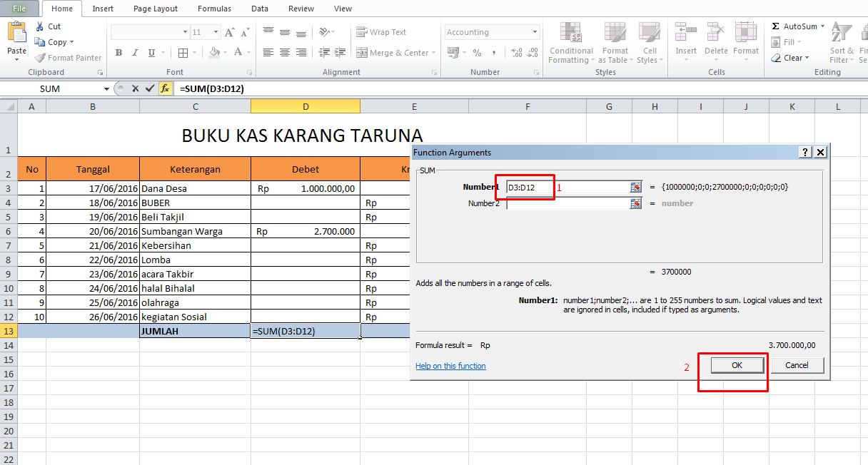The height and width of the screenshot is (465, 868).
Task: Click OK in the Function Arguments dialog
Action: tap(737, 364)
